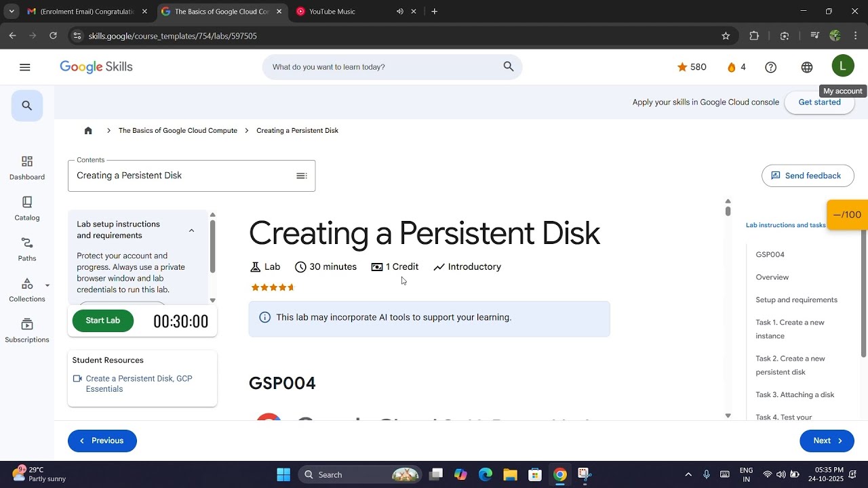Image resolution: width=868 pixels, height=488 pixels.
Task: Jump to Setup and requirements section
Action: 797,300
